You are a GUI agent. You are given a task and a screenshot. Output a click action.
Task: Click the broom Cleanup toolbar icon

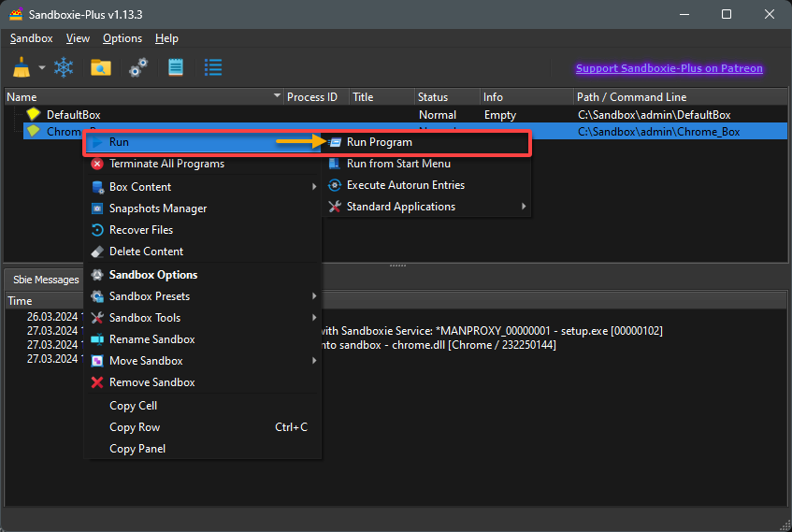[22, 67]
